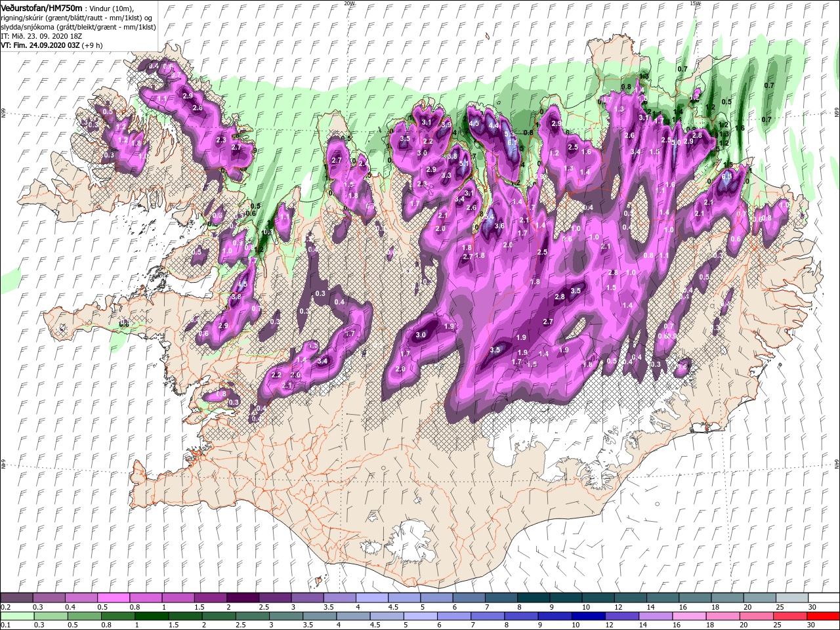Screen dimensions: 840x630
Task: Pick the snow-scale swatch between 14 and 16
Action: click(662, 597)
